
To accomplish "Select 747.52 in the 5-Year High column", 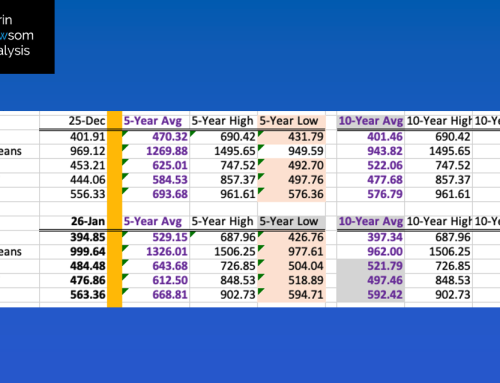I will [x=223, y=165].
